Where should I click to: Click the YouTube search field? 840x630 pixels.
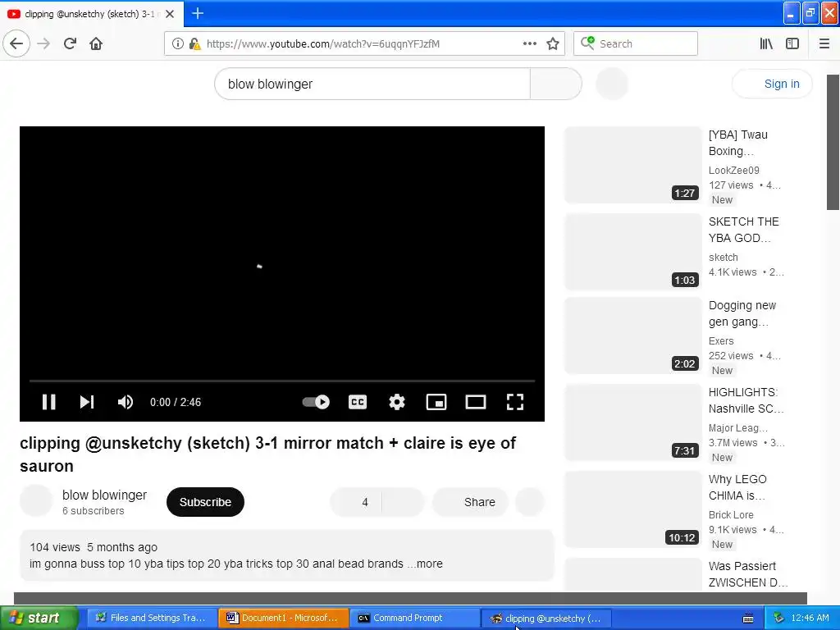click(372, 84)
